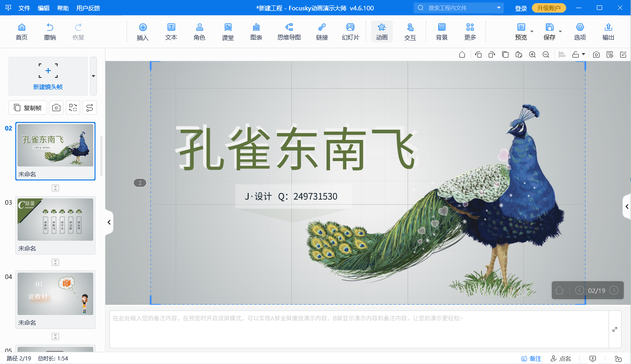Click transition icon between frames 03 and 04
Image resolution: width=631 pixels, height=364 pixels.
coord(55,262)
